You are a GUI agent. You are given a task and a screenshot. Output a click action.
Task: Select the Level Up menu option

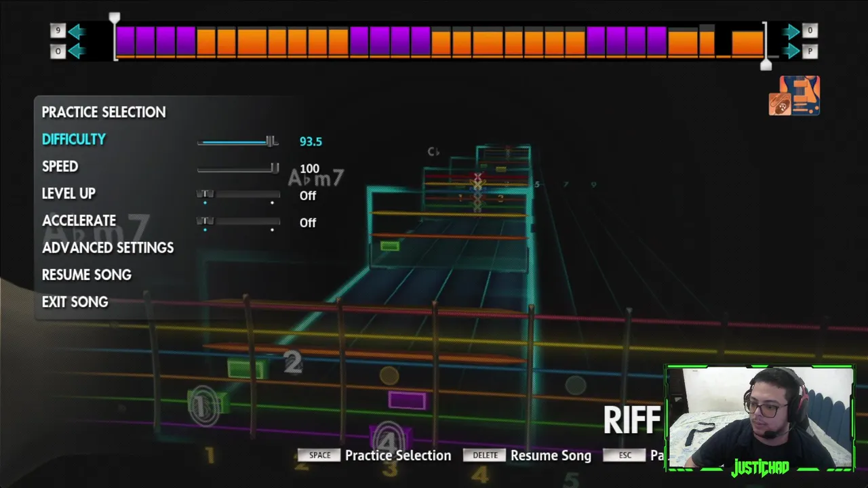click(68, 193)
